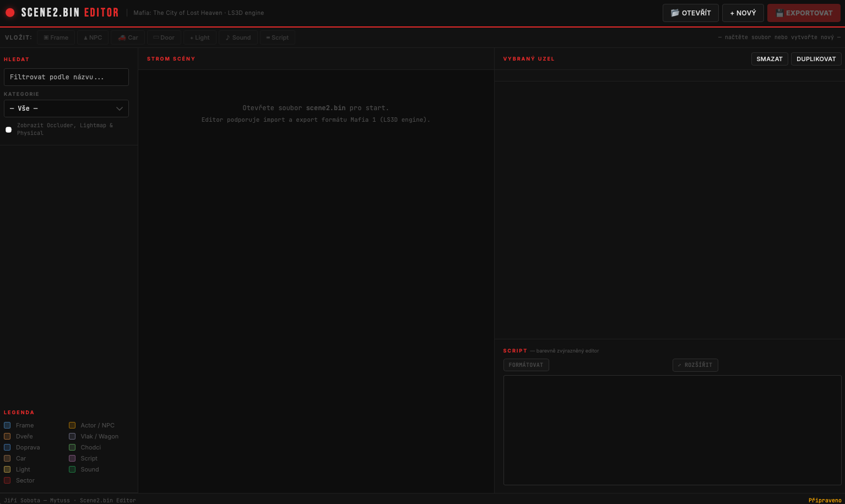
Task: Click 'Otevřete soubor scene2.bin pro start.' message
Action: pyautogui.click(x=316, y=108)
